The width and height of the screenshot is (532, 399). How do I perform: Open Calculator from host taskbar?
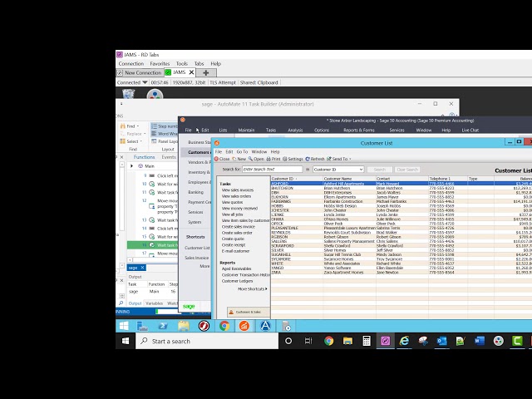point(367,341)
